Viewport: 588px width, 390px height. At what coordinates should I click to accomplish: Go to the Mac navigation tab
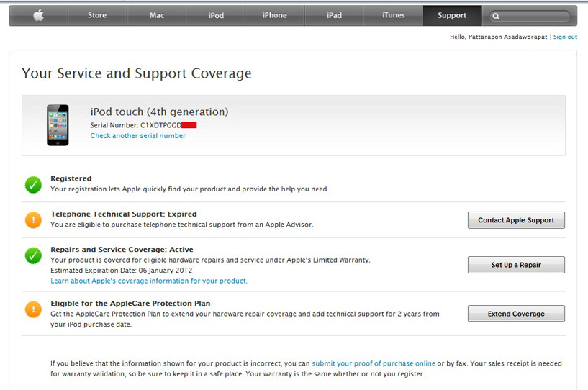tap(156, 16)
